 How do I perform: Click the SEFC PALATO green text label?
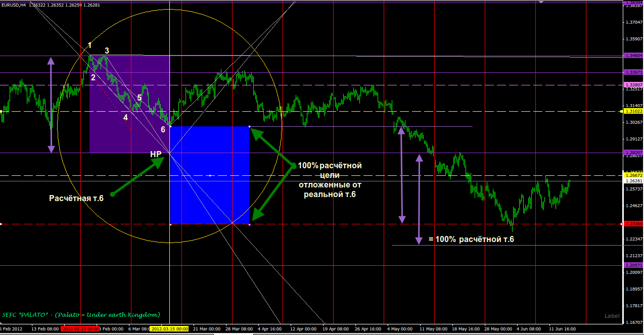81,315
